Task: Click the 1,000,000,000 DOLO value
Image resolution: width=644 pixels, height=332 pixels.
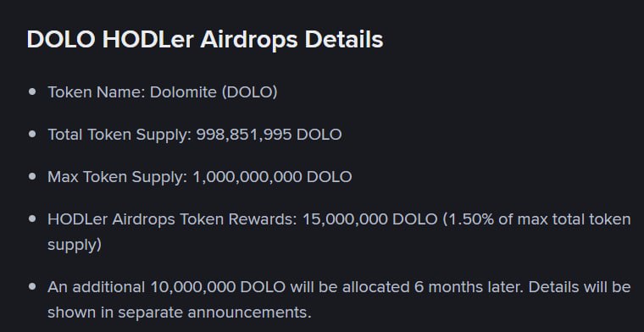Action: point(272,177)
